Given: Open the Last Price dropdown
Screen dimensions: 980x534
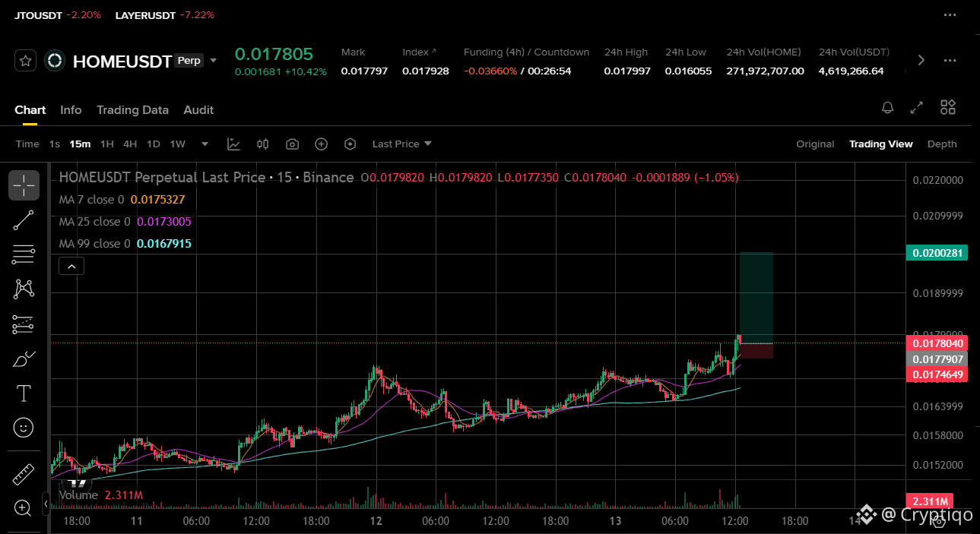Looking at the screenshot, I should 401,144.
